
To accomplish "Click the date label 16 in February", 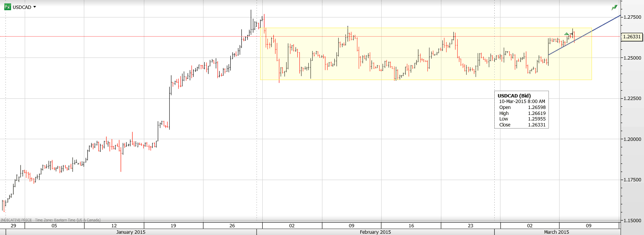I will 412,226.
